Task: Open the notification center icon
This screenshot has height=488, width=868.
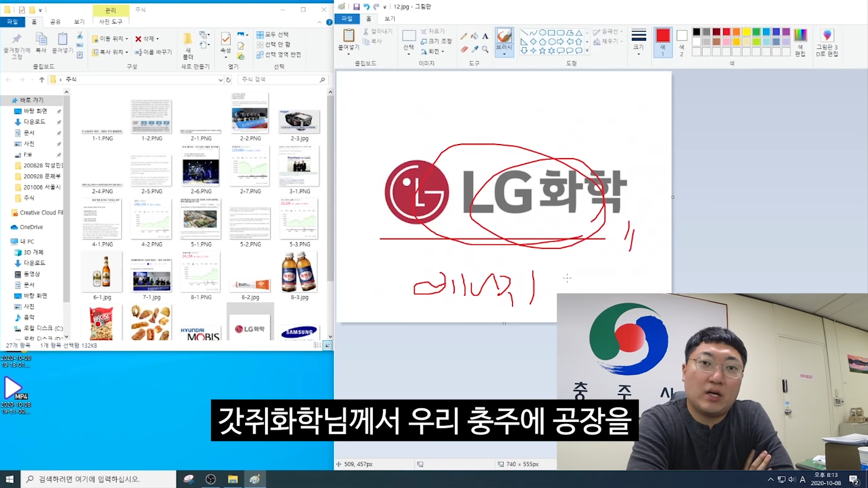Action: (x=854, y=479)
